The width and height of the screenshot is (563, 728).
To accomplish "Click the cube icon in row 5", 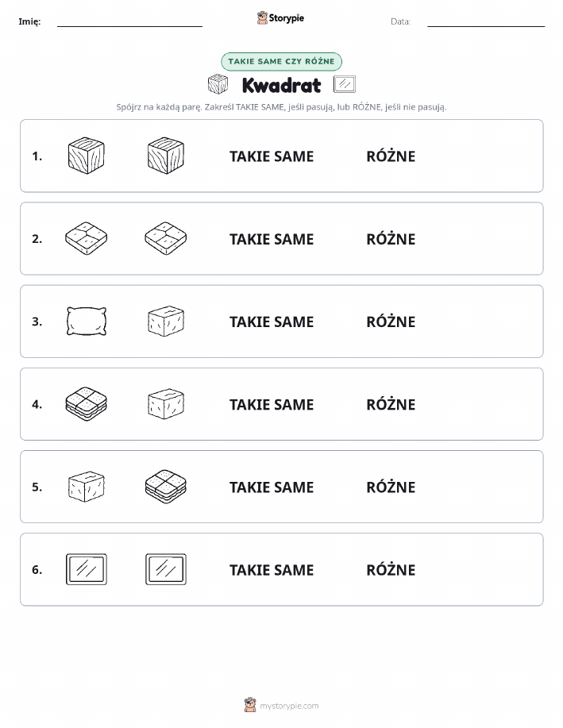I will (x=87, y=487).
